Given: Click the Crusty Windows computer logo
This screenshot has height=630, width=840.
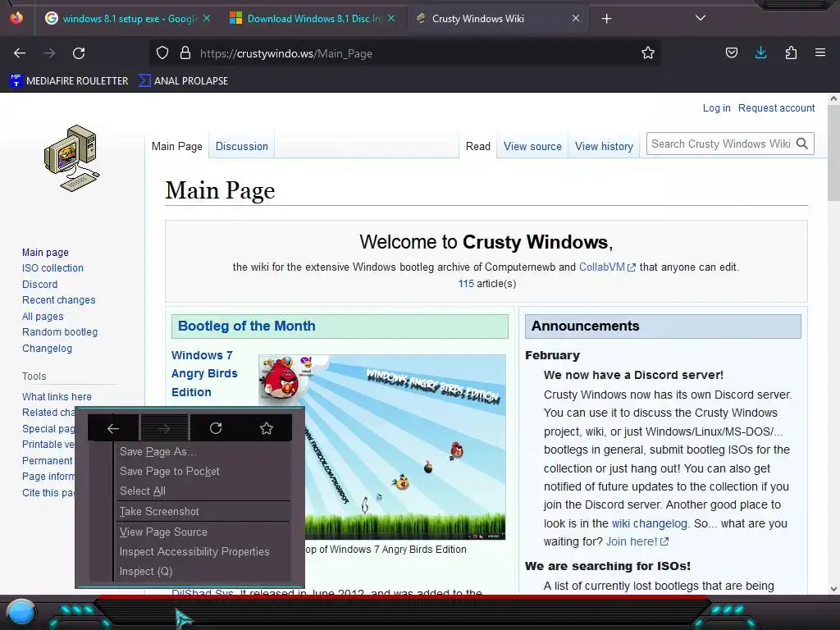Looking at the screenshot, I should coord(72,158).
